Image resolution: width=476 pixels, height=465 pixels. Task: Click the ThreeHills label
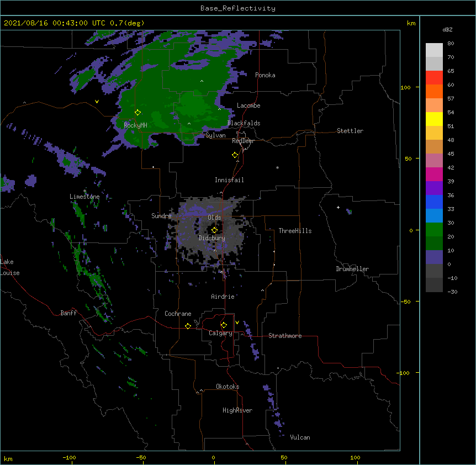[x=295, y=231]
